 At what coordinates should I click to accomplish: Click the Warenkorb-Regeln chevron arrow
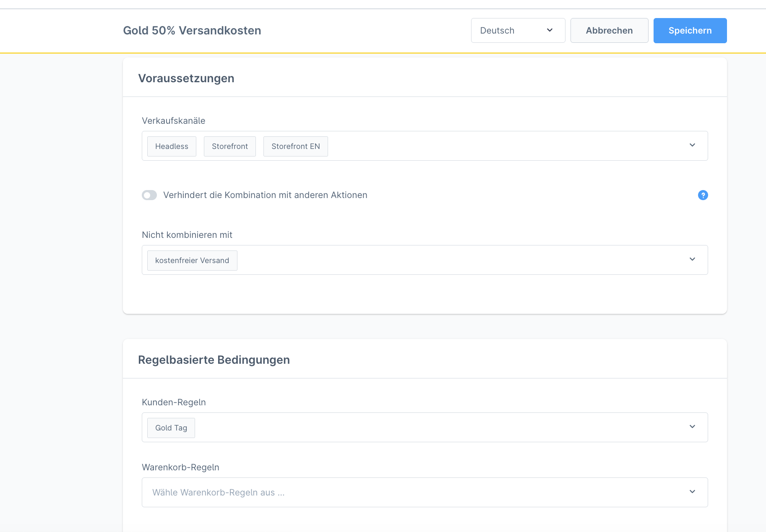pyautogui.click(x=692, y=492)
